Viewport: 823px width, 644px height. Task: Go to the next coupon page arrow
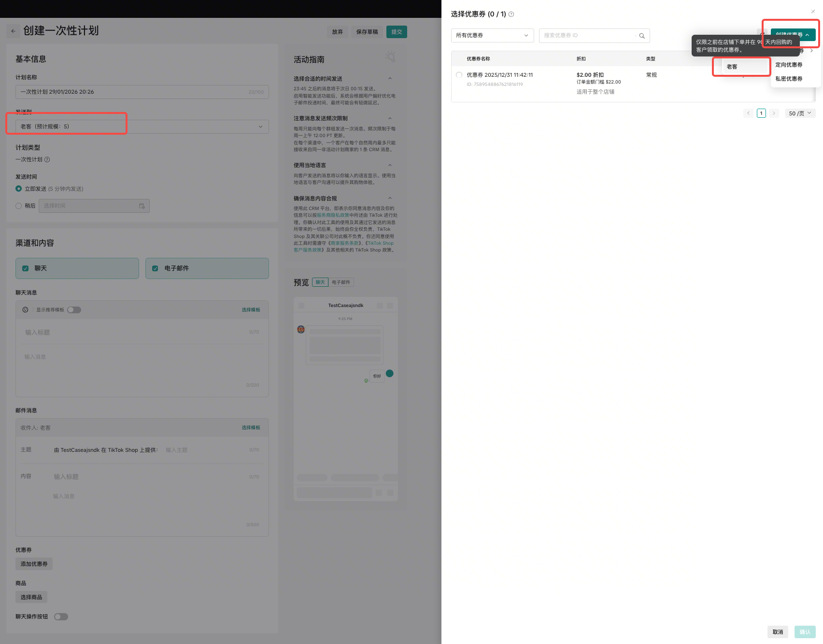774,113
